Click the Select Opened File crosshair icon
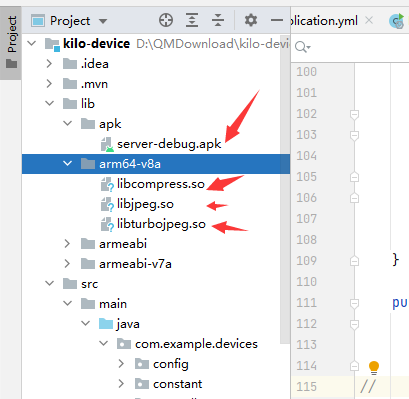 click(x=166, y=20)
